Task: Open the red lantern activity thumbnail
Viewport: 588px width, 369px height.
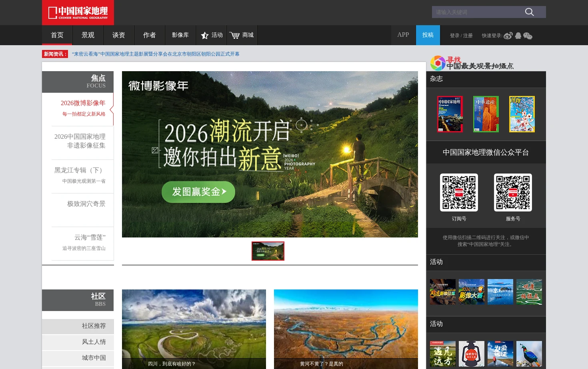Action: coord(472,354)
